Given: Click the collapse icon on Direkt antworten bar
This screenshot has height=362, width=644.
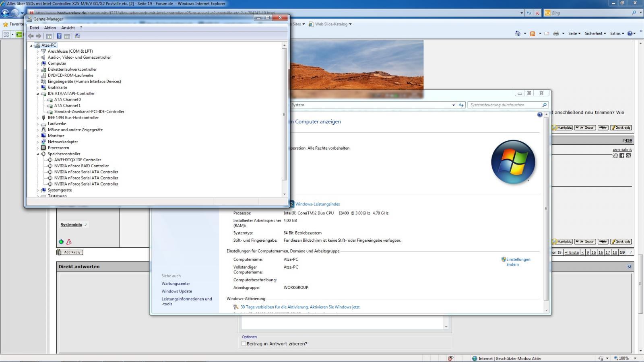Looking at the screenshot, I should click(x=629, y=266).
